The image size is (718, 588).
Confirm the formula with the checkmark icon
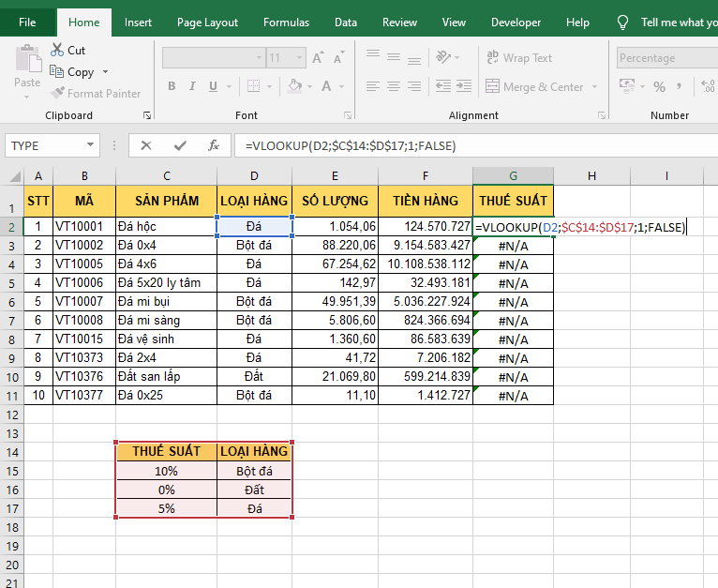[179, 145]
